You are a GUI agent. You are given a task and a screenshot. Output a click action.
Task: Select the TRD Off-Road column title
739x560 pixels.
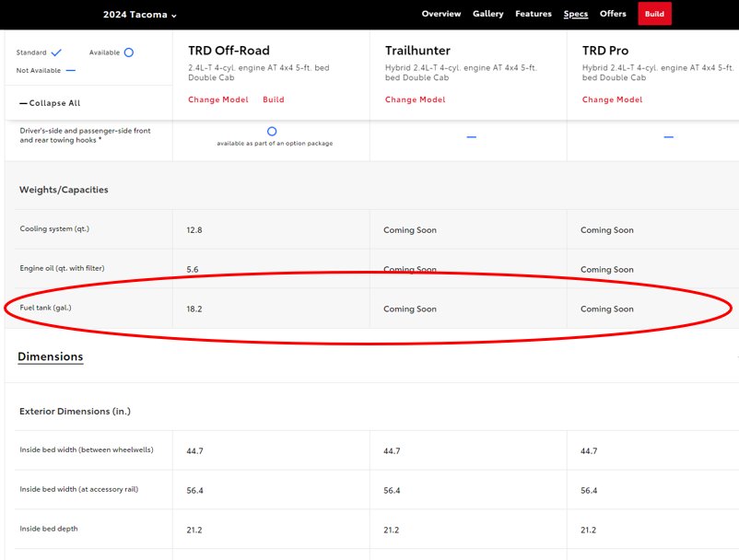pyautogui.click(x=229, y=51)
